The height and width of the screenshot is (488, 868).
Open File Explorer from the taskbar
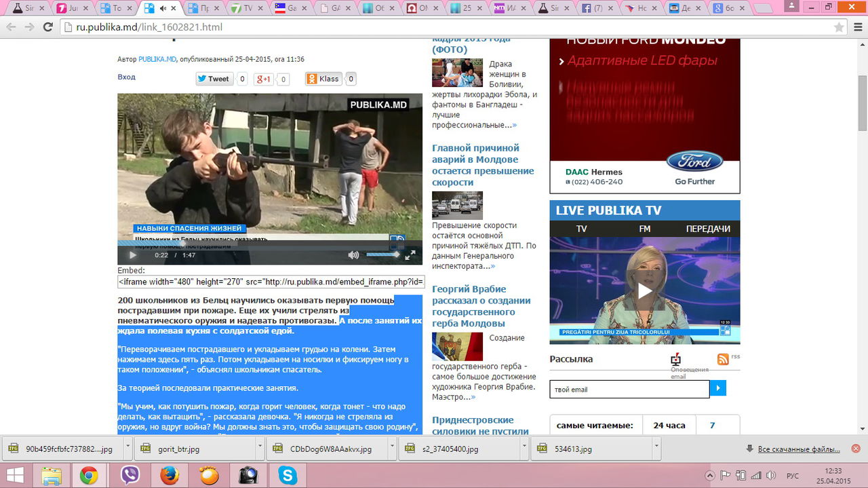coord(52,475)
